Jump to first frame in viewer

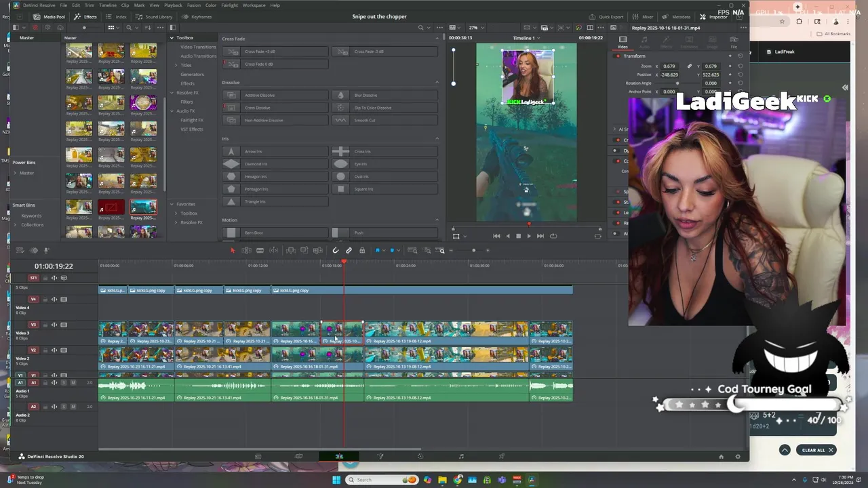(496, 236)
